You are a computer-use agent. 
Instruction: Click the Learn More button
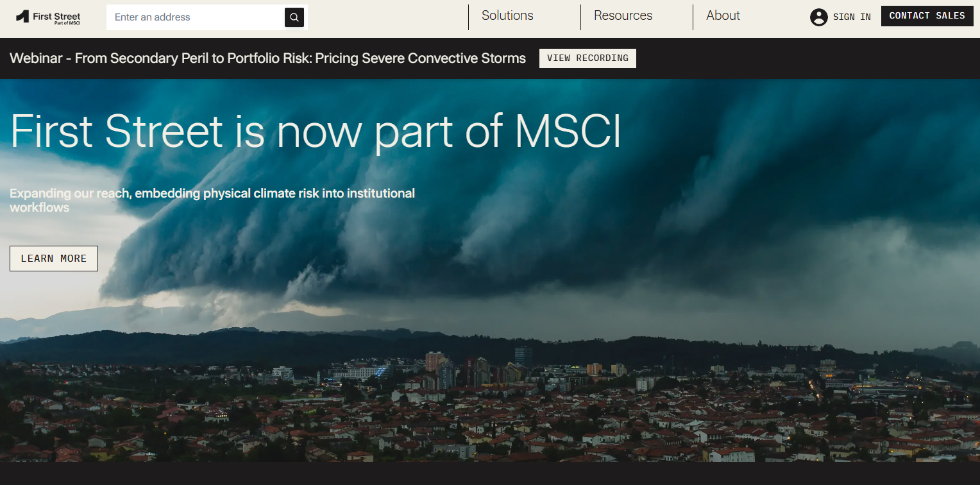(x=54, y=259)
